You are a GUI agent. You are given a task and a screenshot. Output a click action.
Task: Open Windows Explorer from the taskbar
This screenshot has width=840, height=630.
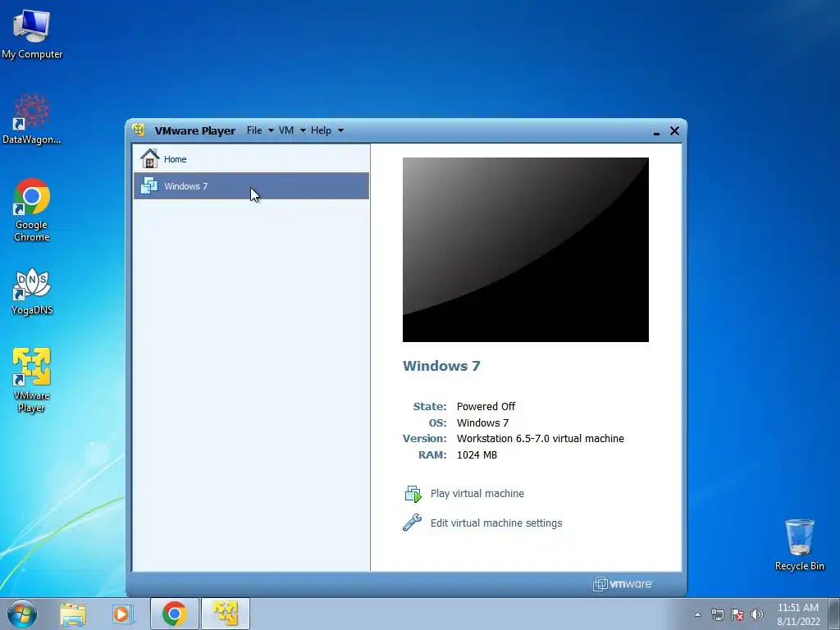tap(73, 614)
